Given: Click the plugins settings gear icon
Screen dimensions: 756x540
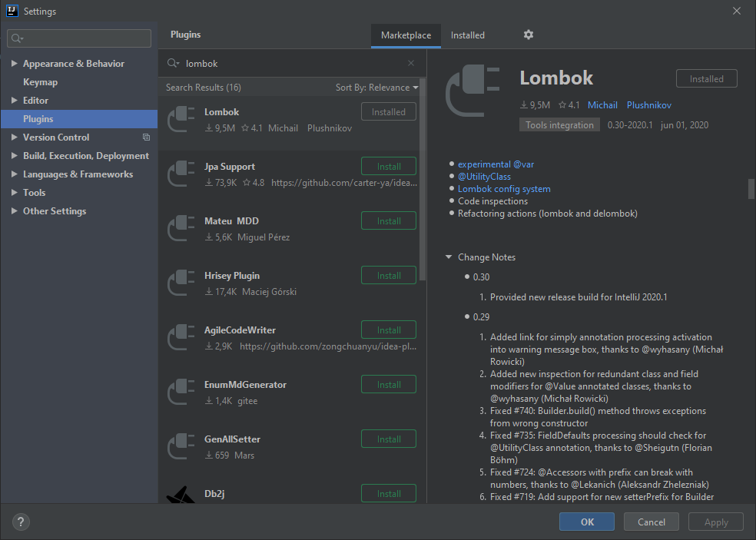Looking at the screenshot, I should (x=529, y=35).
